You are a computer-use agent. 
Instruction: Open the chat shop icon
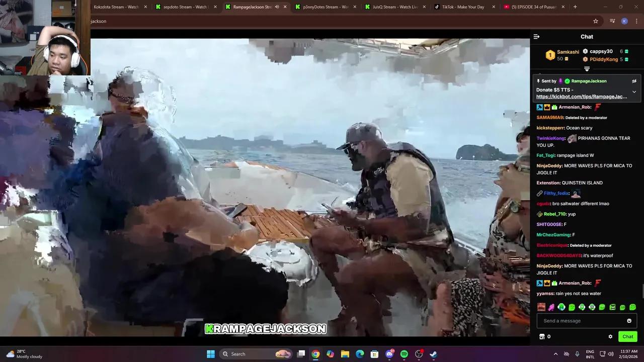tap(542, 336)
